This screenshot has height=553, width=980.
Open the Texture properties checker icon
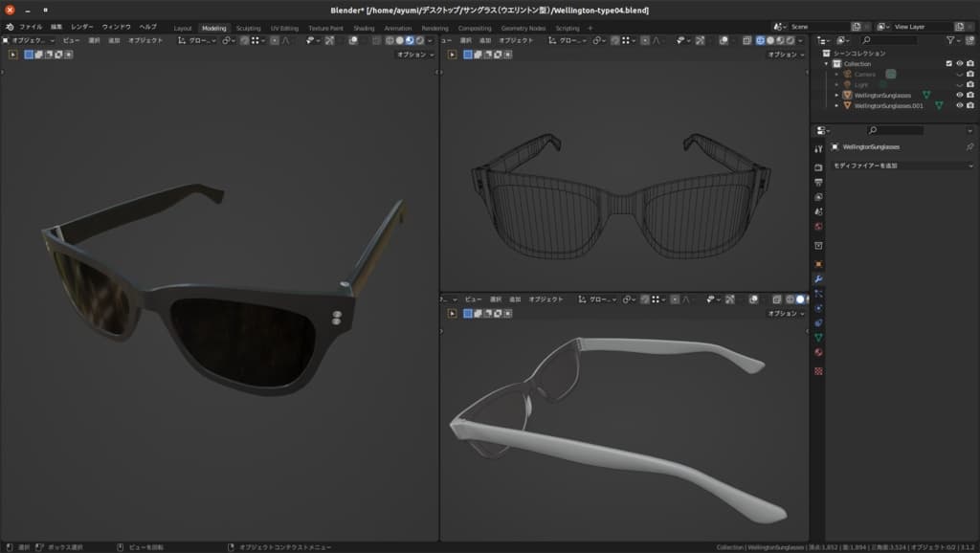point(818,370)
